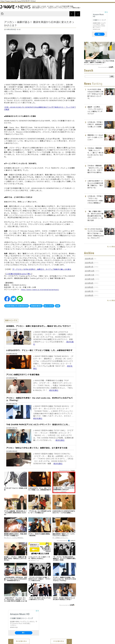The image size is (115, 644).
Task: Open the radiko link for this broadcast
Action: point(18,274)
